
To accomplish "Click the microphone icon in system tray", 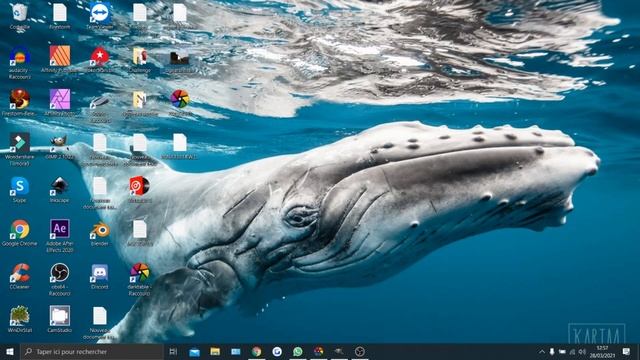I will coord(552,351).
